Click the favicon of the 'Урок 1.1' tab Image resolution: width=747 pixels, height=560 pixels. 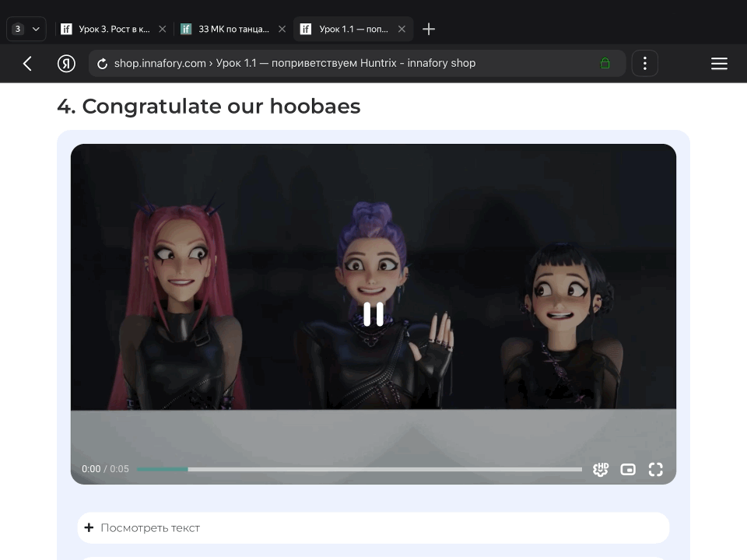coord(305,29)
